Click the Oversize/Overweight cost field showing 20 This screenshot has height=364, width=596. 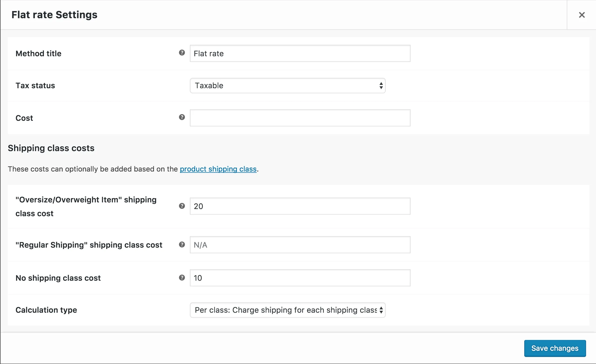[300, 206]
